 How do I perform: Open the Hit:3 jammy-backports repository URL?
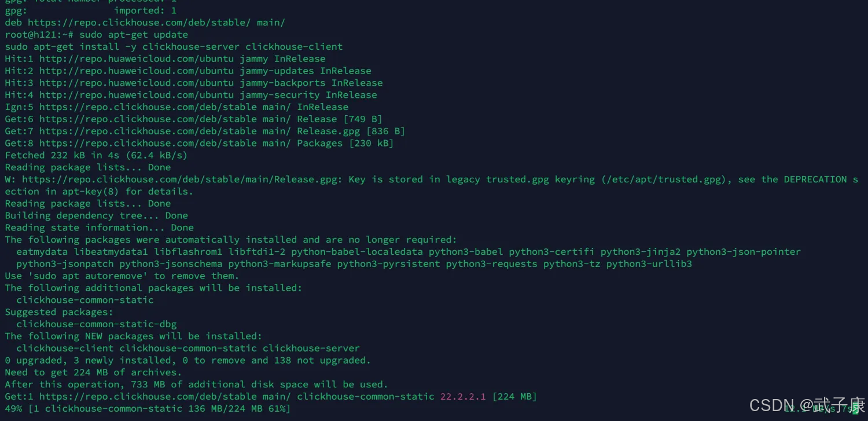pyautogui.click(x=137, y=83)
